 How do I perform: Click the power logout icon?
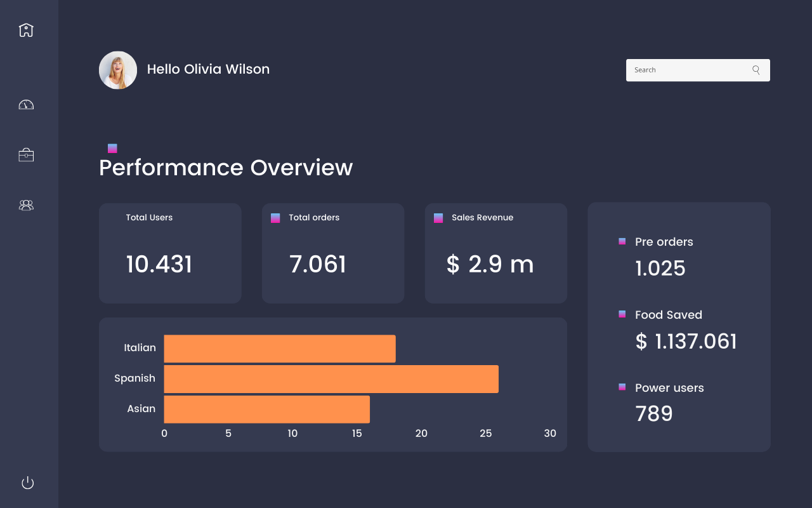[27, 483]
